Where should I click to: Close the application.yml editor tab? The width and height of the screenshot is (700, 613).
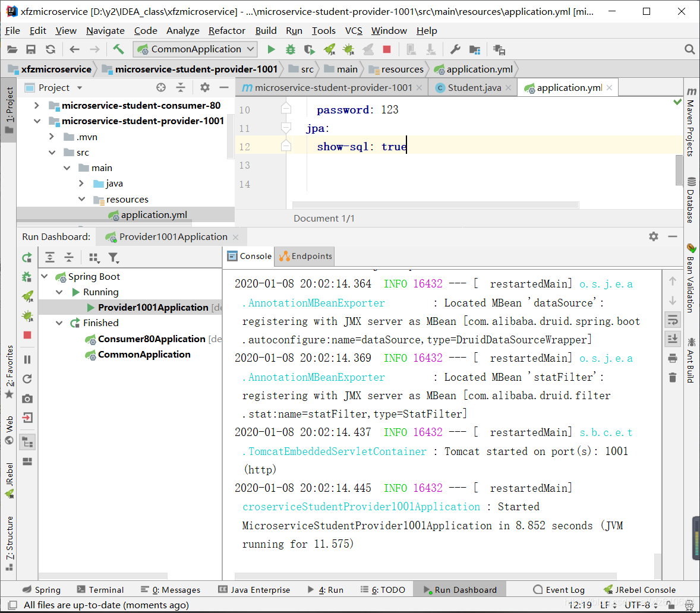coord(610,88)
